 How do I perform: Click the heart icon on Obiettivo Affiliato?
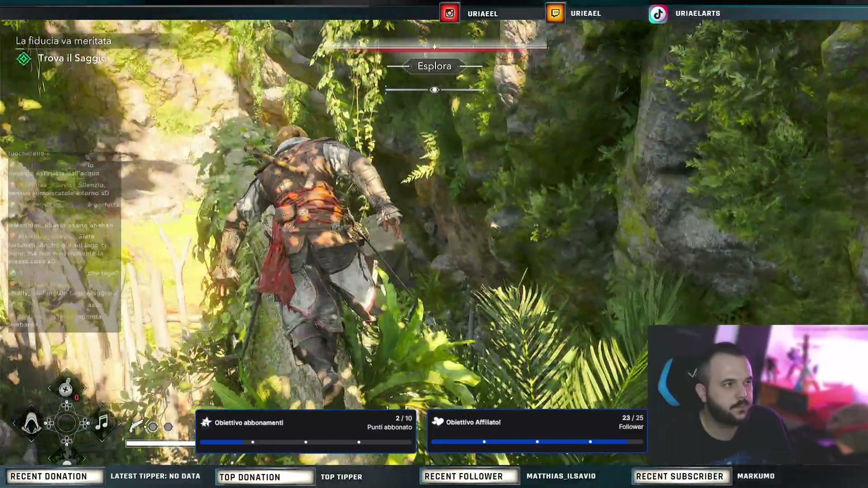point(438,422)
